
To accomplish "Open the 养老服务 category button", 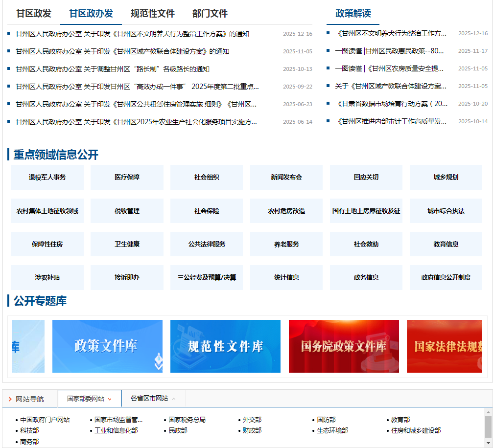I will [x=286, y=244].
